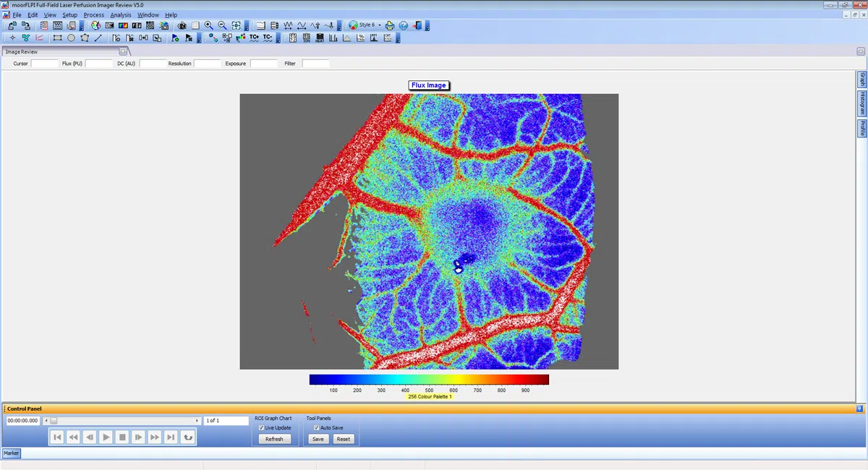Open the colour wheel palette icon
This screenshot has height=470, width=868.
[x=95, y=25]
